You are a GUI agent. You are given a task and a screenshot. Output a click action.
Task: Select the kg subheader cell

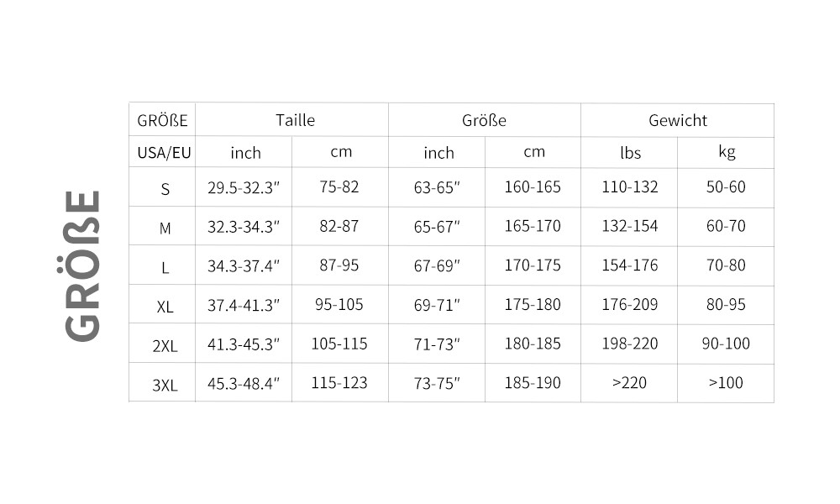pos(727,151)
